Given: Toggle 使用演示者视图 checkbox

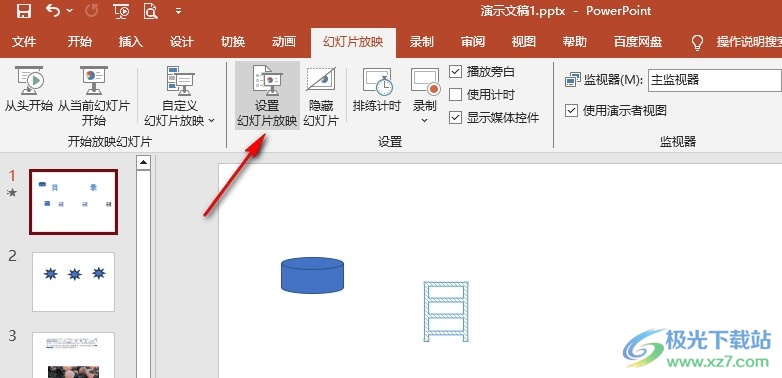Looking at the screenshot, I should click(x=572, y=110).
